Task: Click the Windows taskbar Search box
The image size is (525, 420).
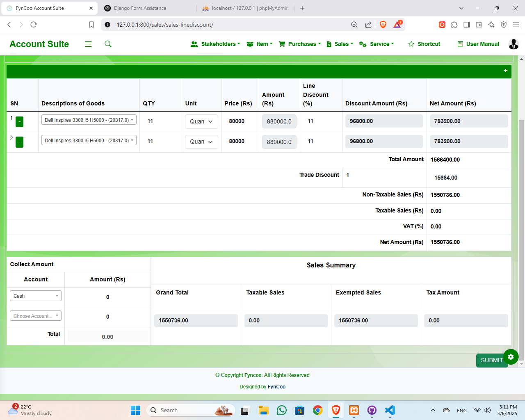Action: coord(190,410)
